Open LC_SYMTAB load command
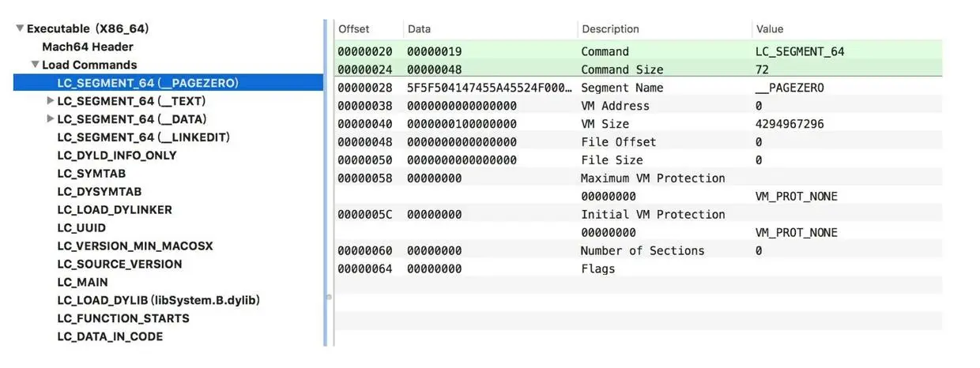The width and height of the screenshot is (980, 368). (92, 174)
